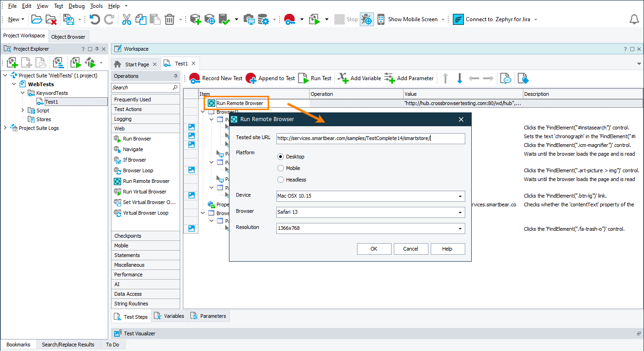This screenshot has height=351, width=644.
Task: Add a variable using Add Variable
Action: pyautogui.click(x=359, y=78)
